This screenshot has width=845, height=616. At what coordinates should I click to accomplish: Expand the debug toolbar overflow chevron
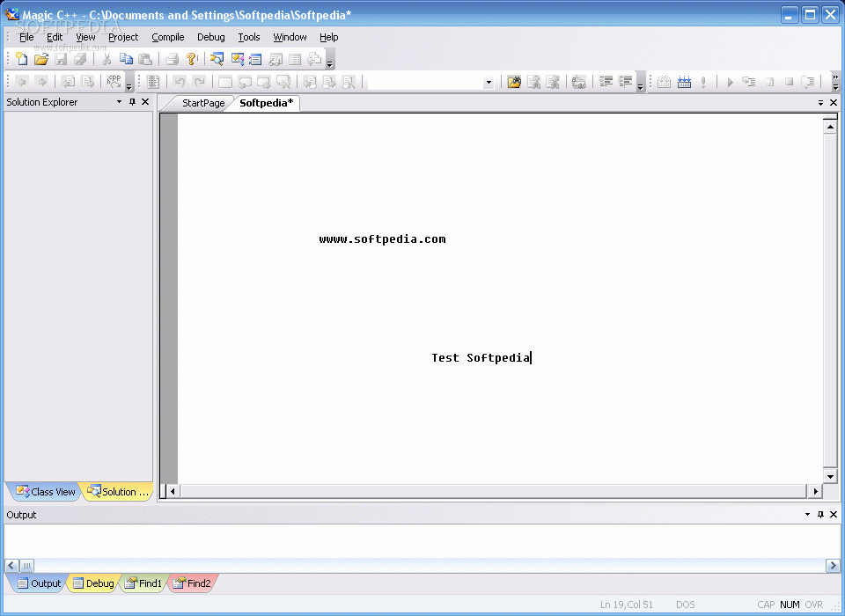click(x=836, y=81)
